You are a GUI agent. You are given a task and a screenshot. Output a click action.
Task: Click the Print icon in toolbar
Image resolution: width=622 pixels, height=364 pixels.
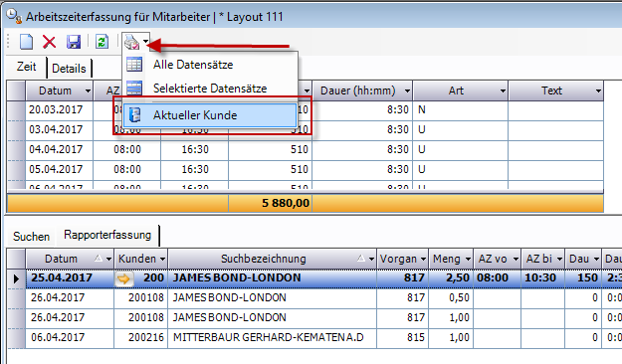pyautogui.click(x=131, y=42)
